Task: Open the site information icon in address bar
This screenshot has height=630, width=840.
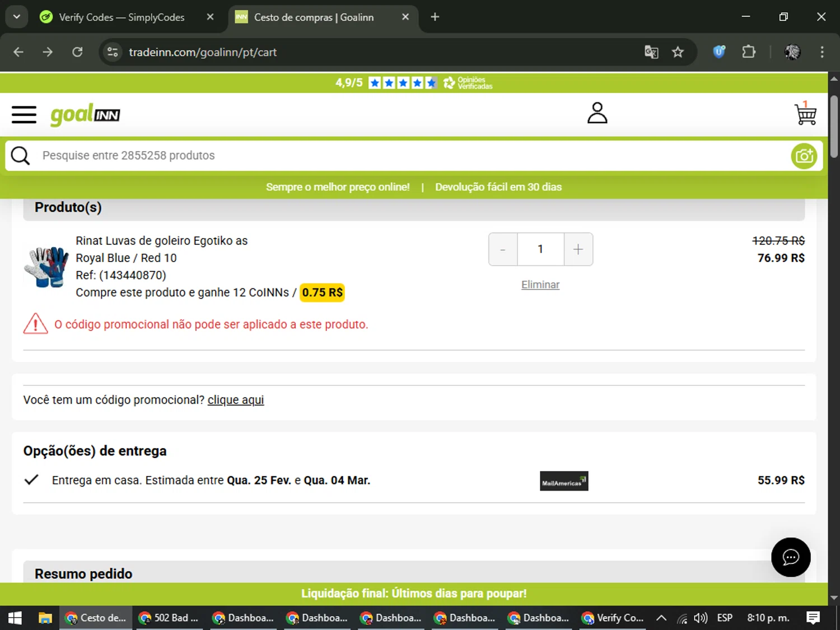Action: pyautogui.click(x=113, y=52)
